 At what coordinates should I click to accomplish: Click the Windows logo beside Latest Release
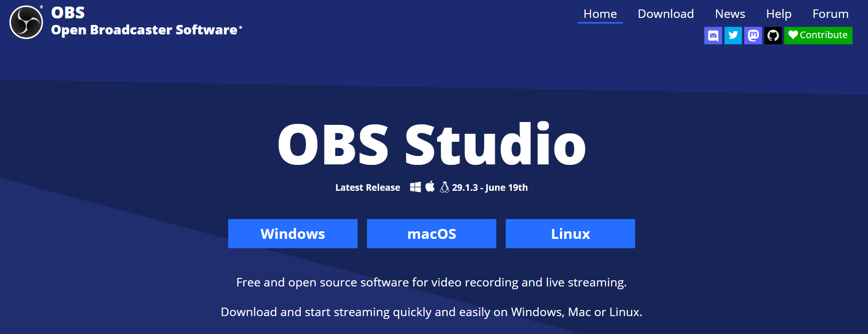click(x=415, y=187)
